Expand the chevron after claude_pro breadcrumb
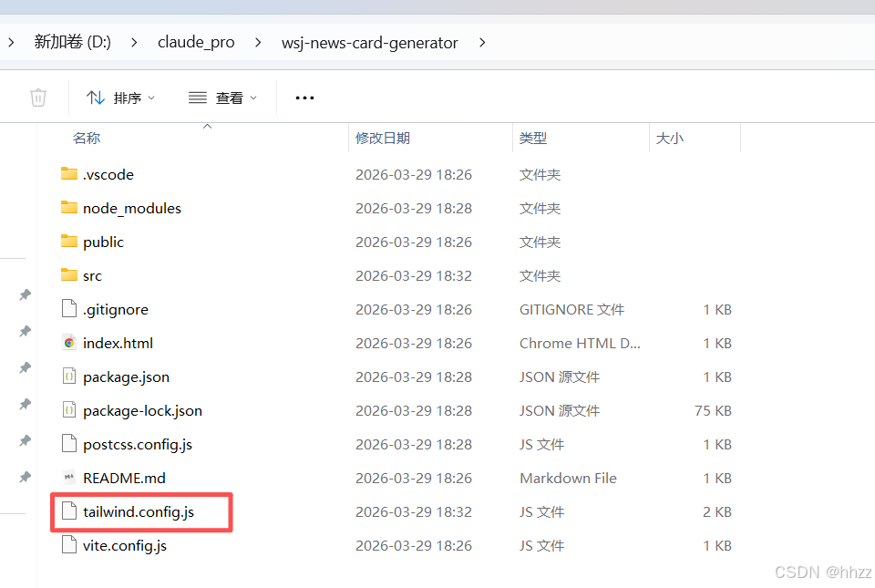Screen dimensions: 875x588 click(258, 43)
